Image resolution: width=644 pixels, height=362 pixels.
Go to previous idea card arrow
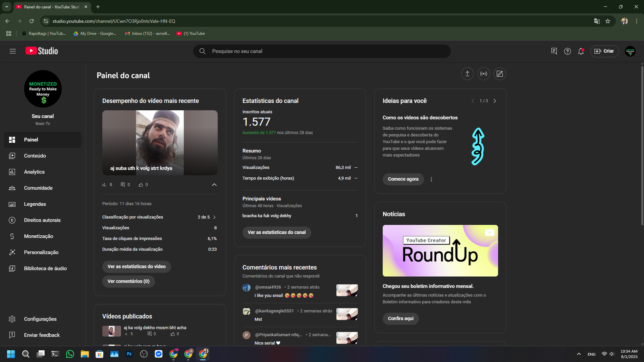[473, 101]
